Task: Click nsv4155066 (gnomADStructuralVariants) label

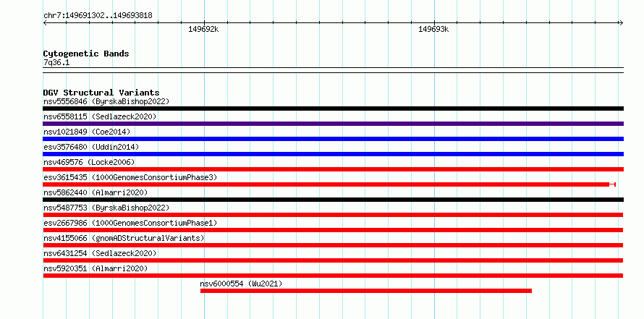Action: [x=124, y=238]
